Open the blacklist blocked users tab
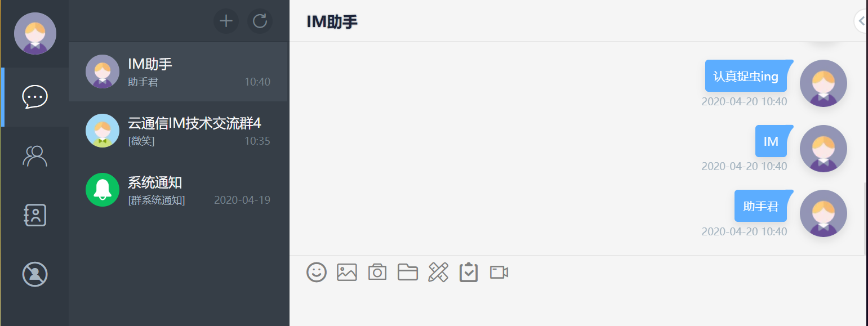This screenshot has width=868, height=326. tap(35, 274)
